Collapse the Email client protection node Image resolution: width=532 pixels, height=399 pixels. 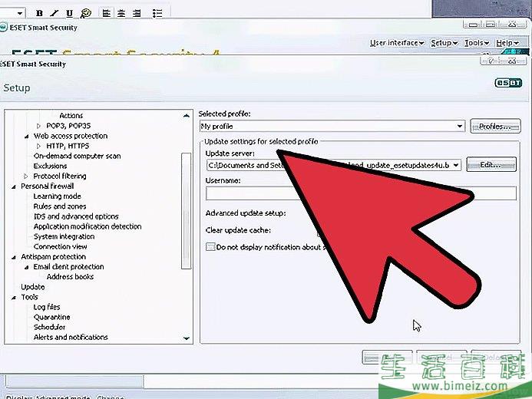click(x=26, y=267)
